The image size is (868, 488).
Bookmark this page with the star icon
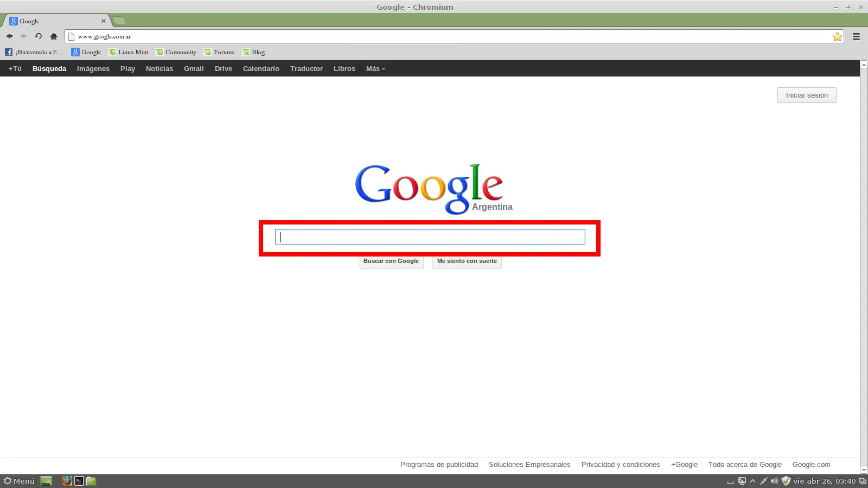pyautogui.click(x=837, y=36)
